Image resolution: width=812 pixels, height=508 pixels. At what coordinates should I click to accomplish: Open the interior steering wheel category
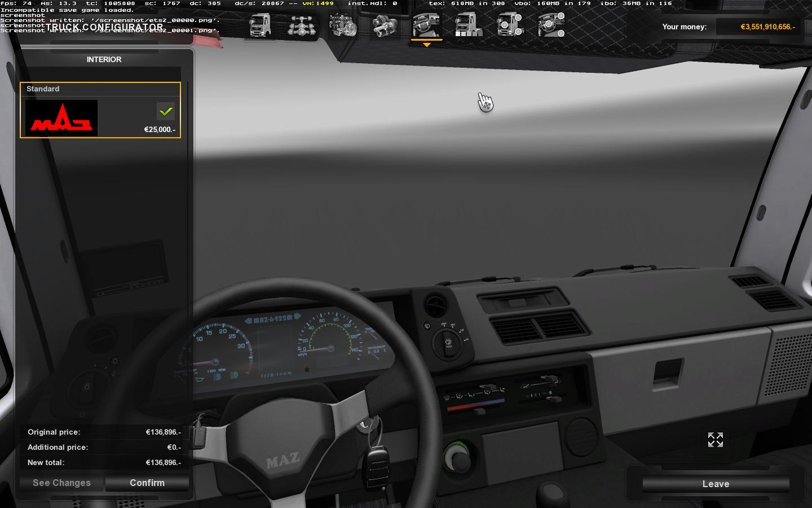[426, 25]
